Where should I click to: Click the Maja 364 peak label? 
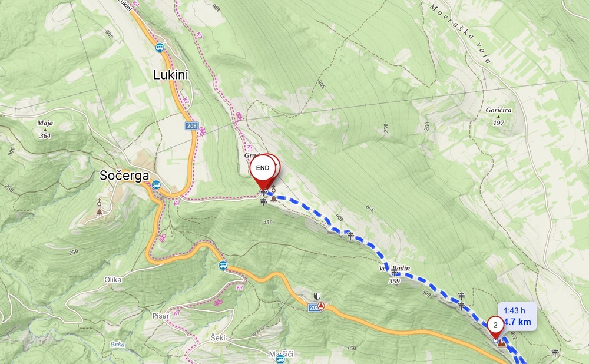(x=45, y=129)
